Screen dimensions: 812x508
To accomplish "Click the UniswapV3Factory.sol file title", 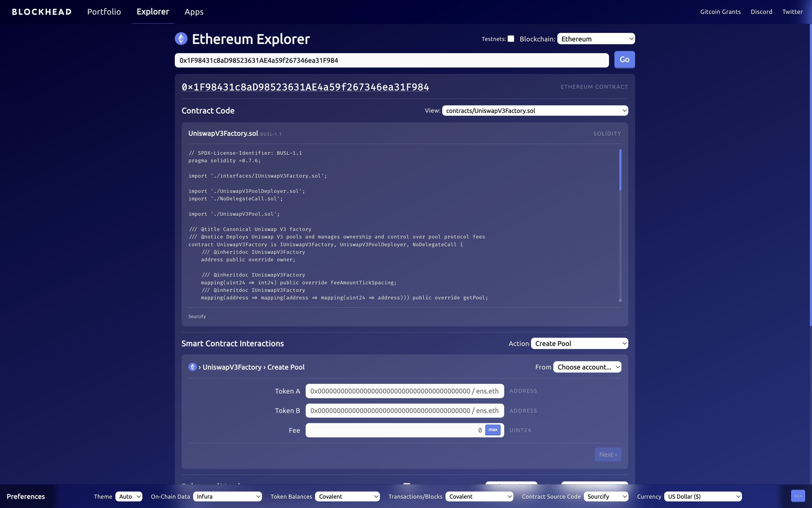I will 223,133.
